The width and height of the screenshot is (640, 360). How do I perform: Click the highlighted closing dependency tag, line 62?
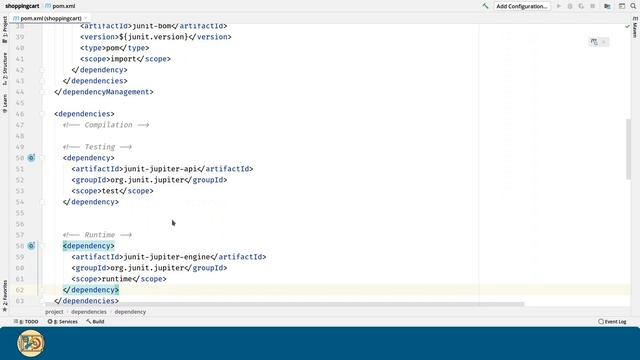pos(91,290)
